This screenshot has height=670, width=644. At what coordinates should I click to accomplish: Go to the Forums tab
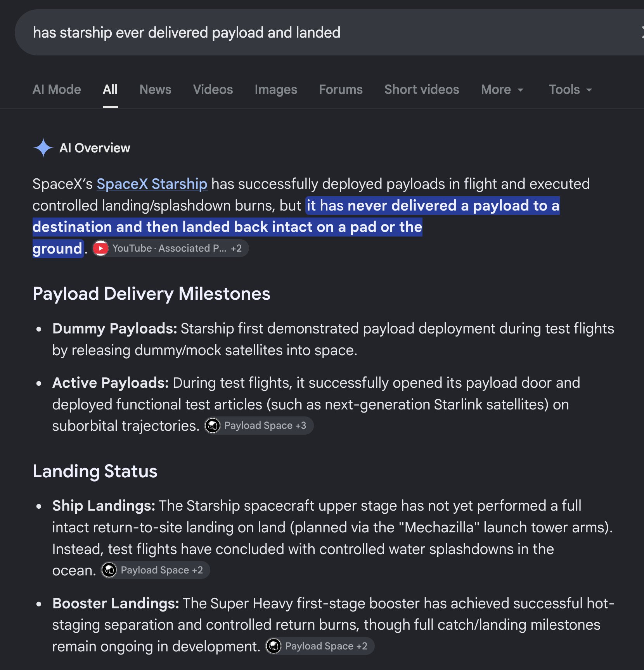[341, 90]
